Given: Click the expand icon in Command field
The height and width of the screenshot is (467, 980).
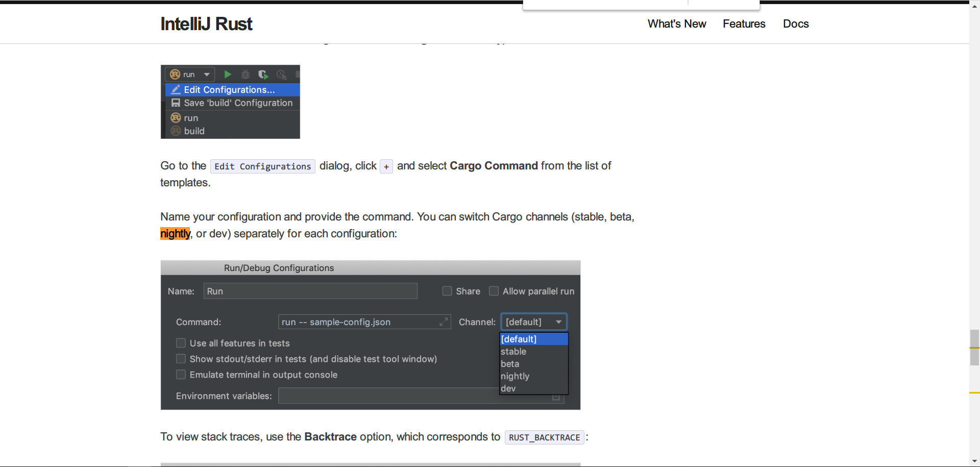Looking at the screenshot, I should coord(443,322).
